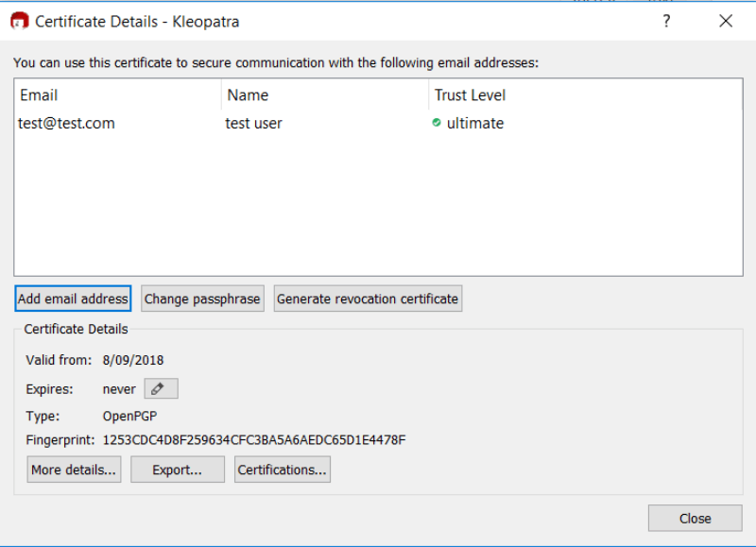Click the green checkmark beside ultimate trust
The width and height of the screenshot is (756, 547).
[x=435, y=123]
